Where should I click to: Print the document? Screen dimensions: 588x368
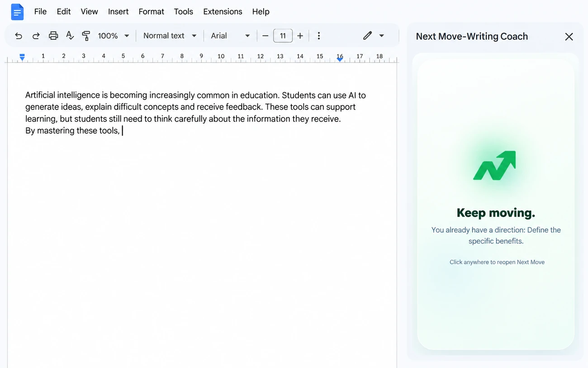point(53,36)
